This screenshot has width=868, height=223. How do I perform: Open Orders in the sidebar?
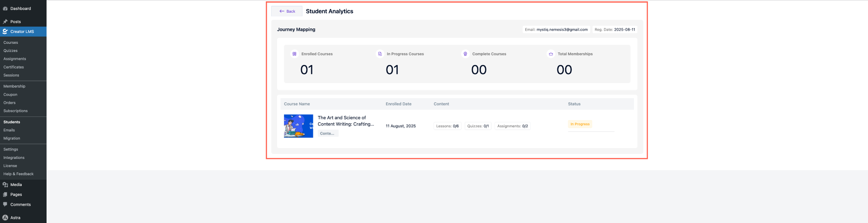pyautogui.click(x=9, y=102)
